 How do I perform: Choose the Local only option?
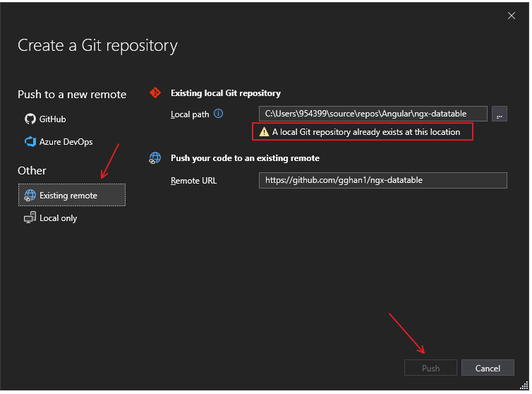click(x=50, y=218)
